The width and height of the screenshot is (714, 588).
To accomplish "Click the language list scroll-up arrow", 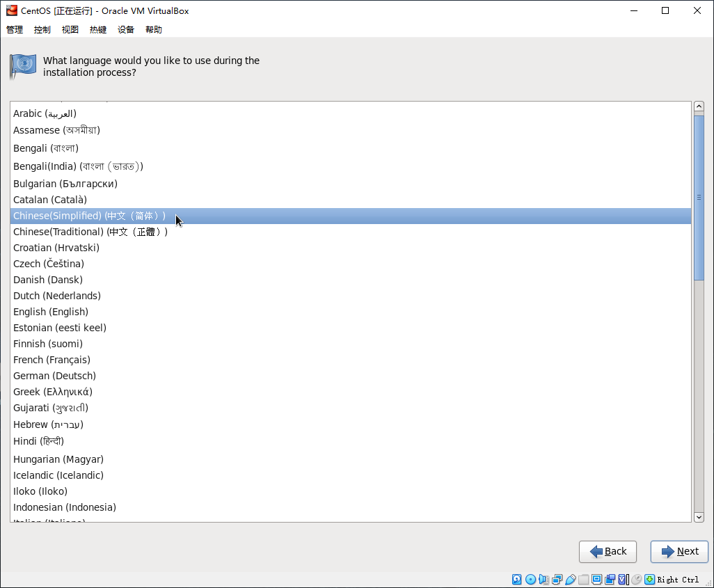I will 699,106.
